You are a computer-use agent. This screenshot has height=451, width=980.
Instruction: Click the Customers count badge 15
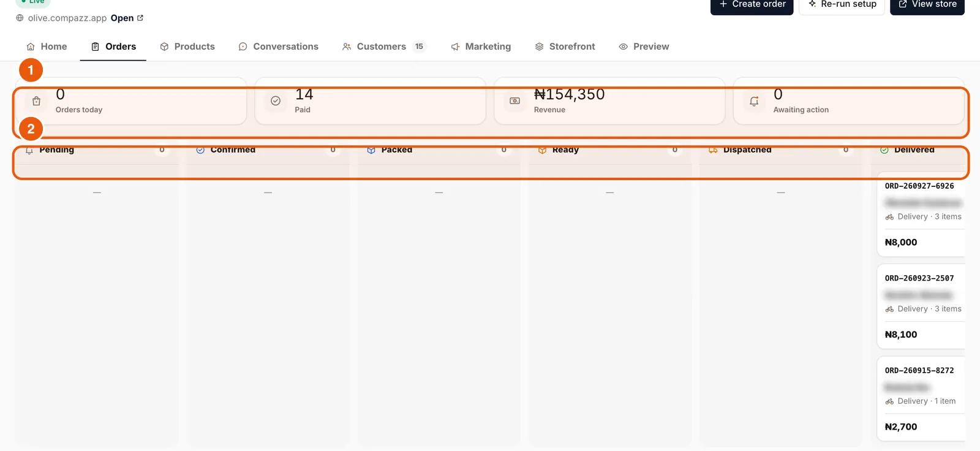tap(419, 47)
